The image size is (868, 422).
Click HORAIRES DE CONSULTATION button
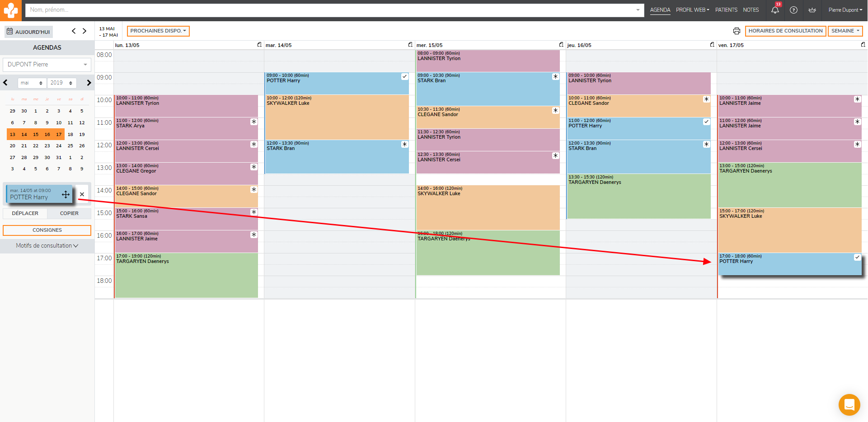[x=785, y=31]
